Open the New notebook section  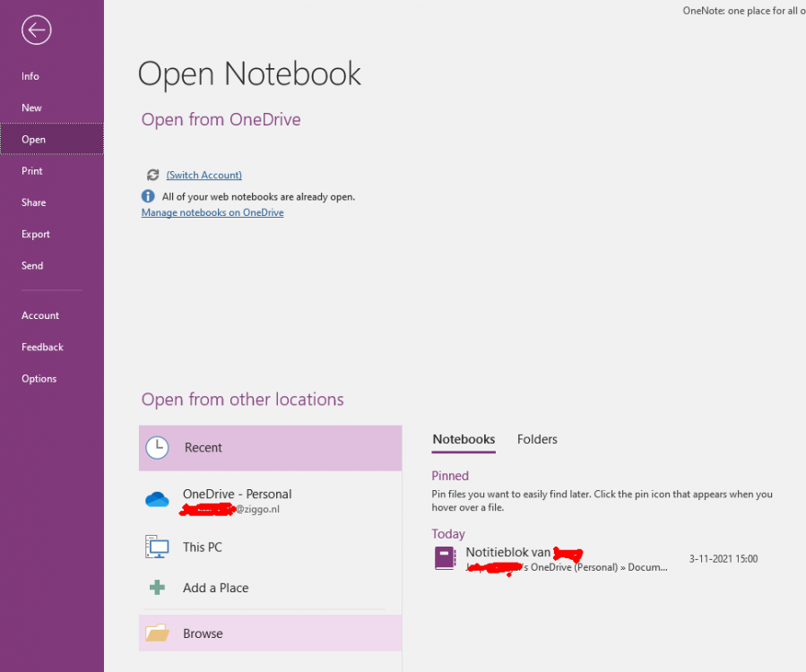point(31,108)
